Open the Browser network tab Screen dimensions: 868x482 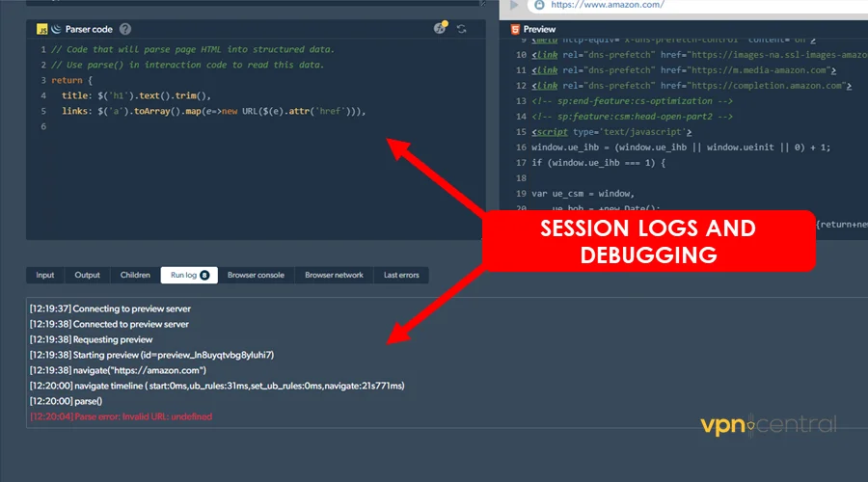334,275
